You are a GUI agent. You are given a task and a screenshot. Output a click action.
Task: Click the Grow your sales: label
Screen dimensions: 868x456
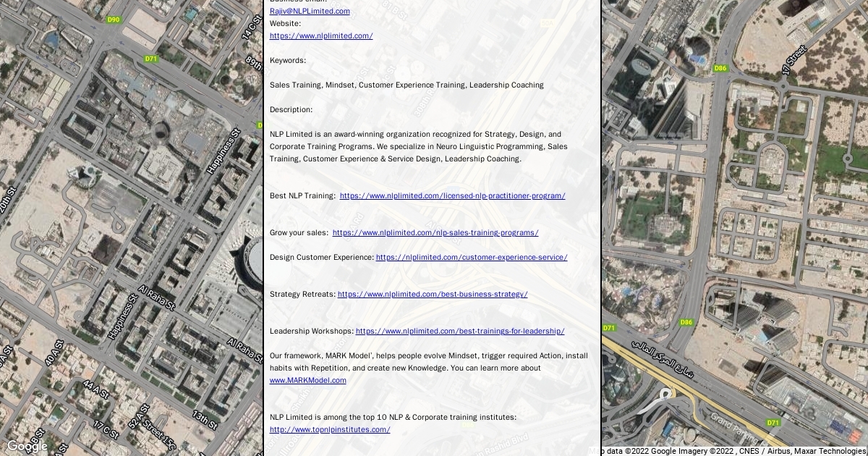[299, 232]
